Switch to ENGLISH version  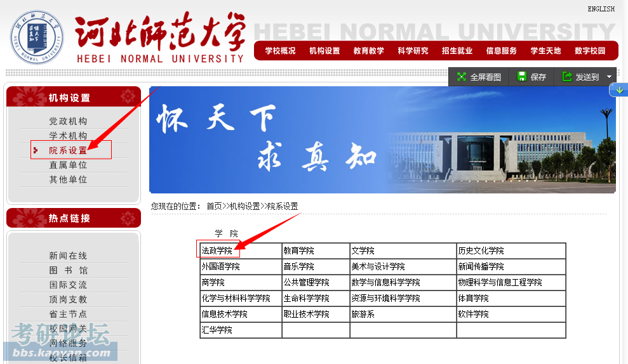click(601, 10)
